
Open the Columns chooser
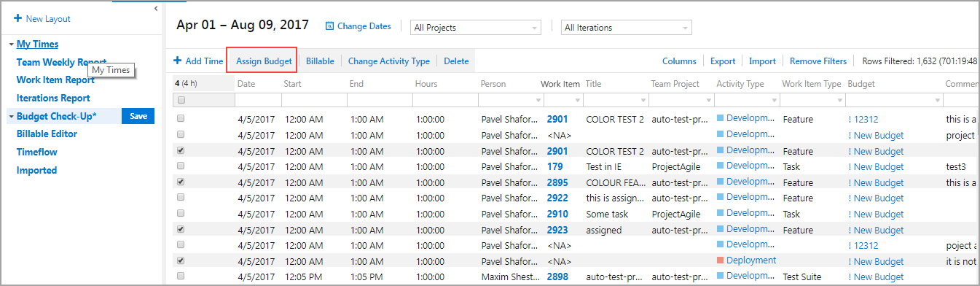[x=679, y=61]
